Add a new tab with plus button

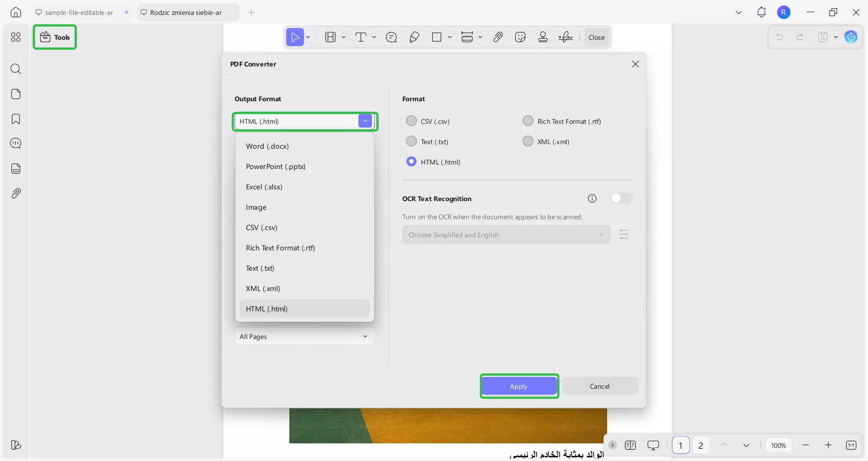pos(251,12)
